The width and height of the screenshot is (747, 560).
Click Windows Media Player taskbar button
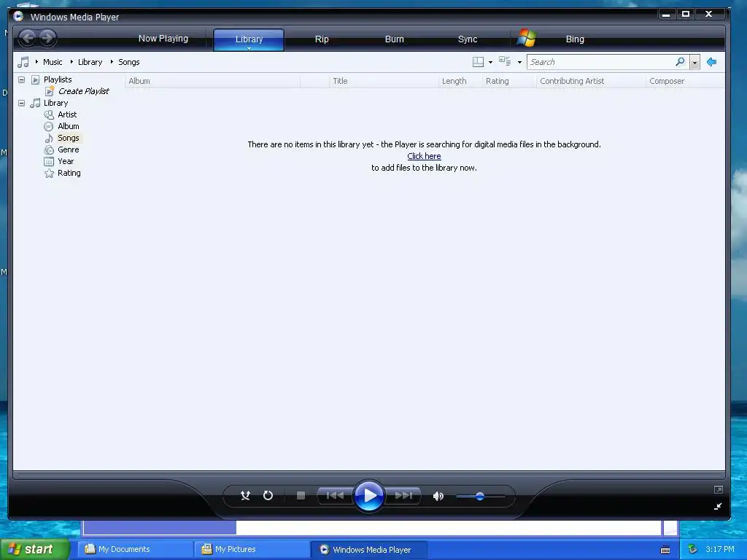pyautogui.click(x=369, y=549)
